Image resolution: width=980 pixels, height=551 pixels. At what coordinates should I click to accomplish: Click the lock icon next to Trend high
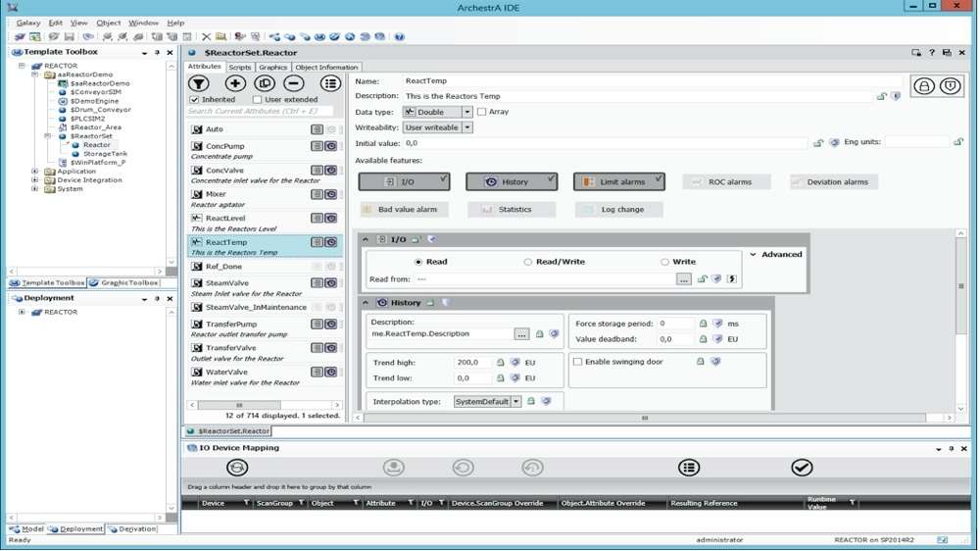point(500,362)
